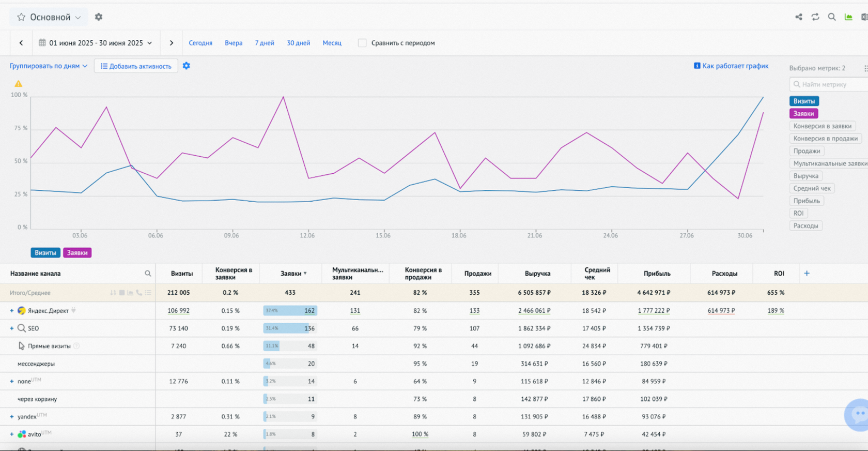Add column with the plus icon
868x451 pixels.
[x=807, y=273]
